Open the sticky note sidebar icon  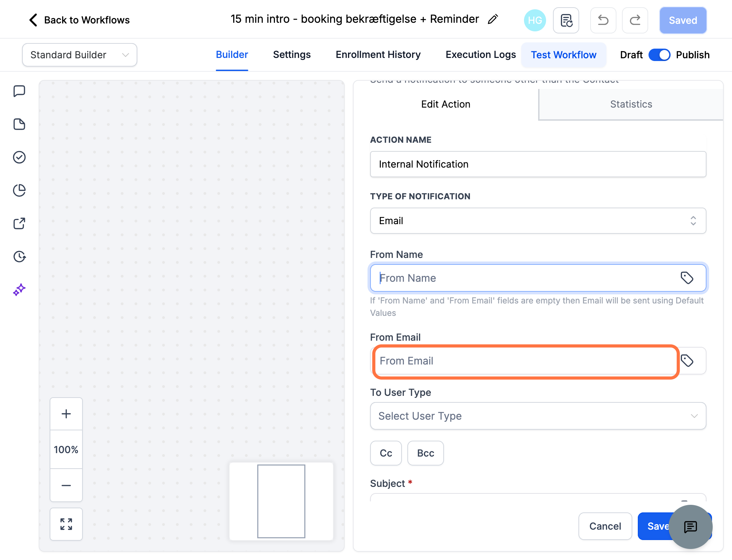click(x=19, y=124)
